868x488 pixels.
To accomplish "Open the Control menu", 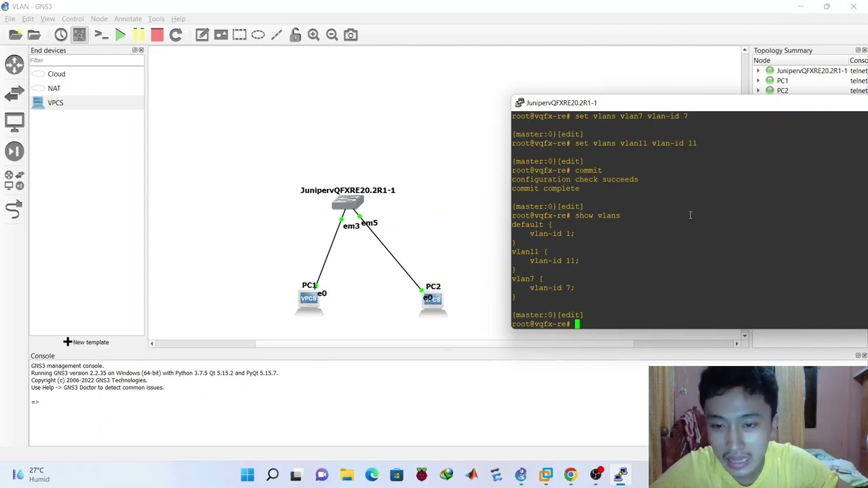I will click(x=73, y=19).
